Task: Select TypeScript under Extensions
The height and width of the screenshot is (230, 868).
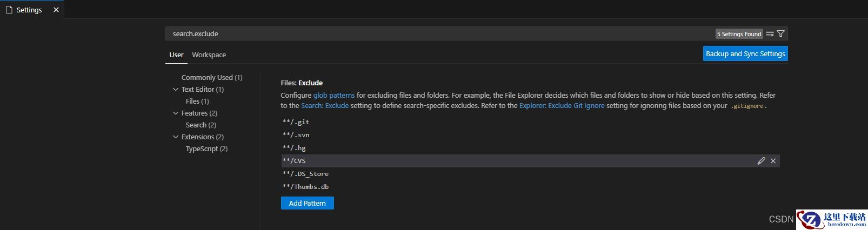Action: (x=206, y=148)
